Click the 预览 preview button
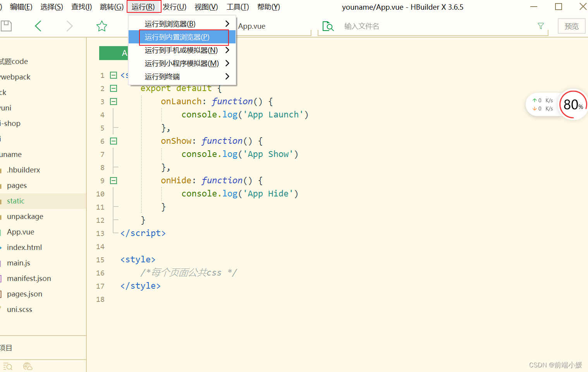The width and height of the screenshot is (588, 372). (x=571, y=26)
